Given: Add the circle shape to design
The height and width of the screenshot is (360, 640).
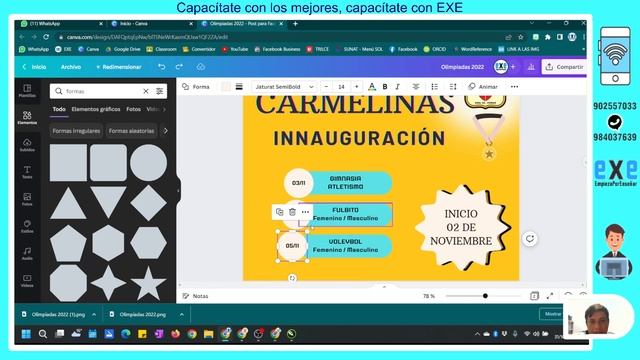Looking at the screenshot, I should click(149, 162).
